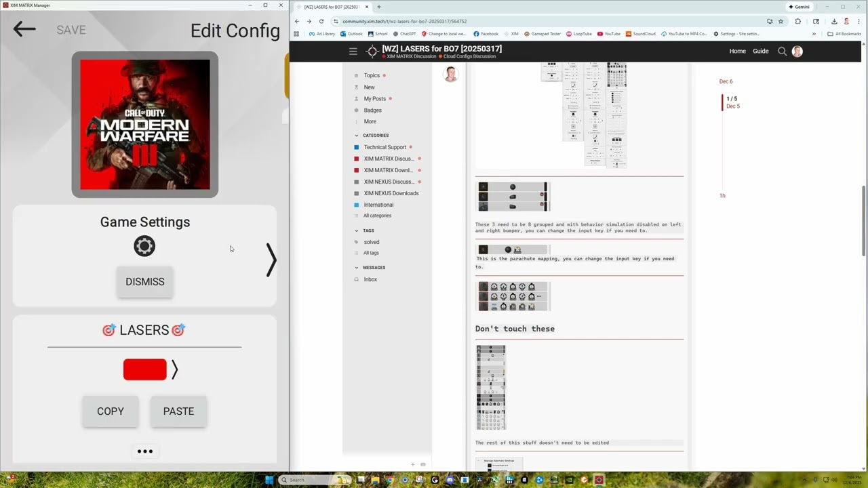868x488 pixels.
Task: Open the bookmarks bar apps grid
Action: (296, 34)
